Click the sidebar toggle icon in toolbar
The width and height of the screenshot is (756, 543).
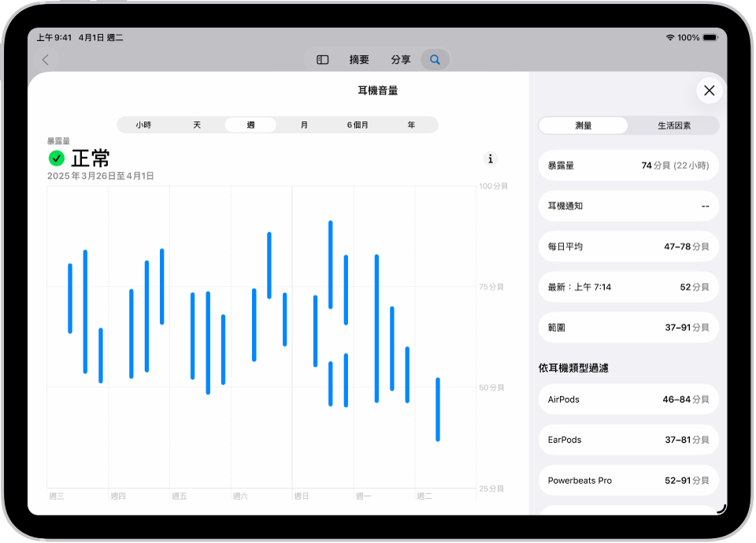pyautogui.click(x=321, y=59)
